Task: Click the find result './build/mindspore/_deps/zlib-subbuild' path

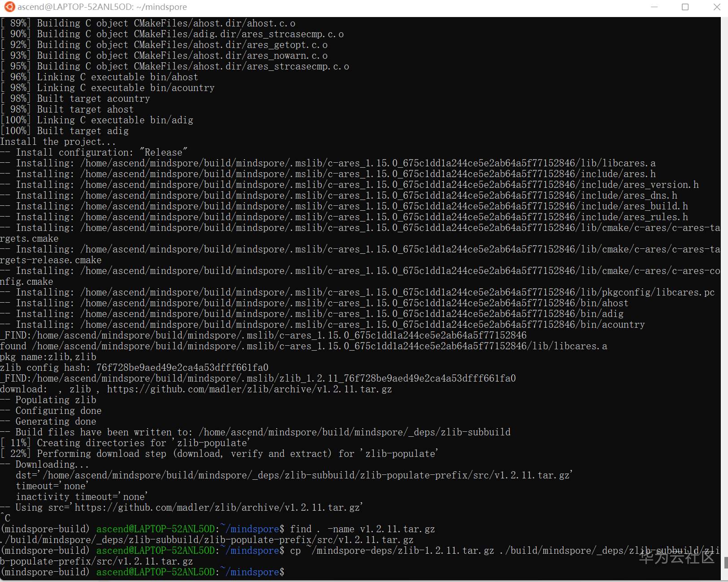Action: pos(207,540)
